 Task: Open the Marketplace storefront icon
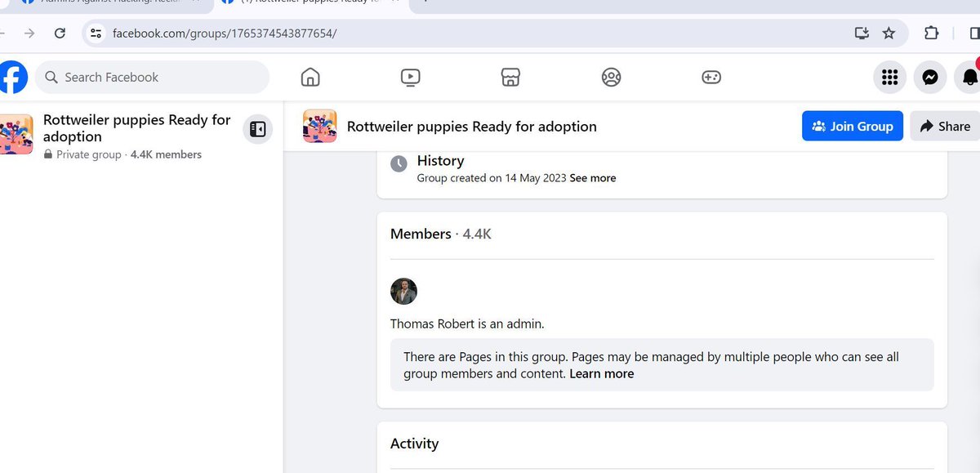(x=510, y=77)
